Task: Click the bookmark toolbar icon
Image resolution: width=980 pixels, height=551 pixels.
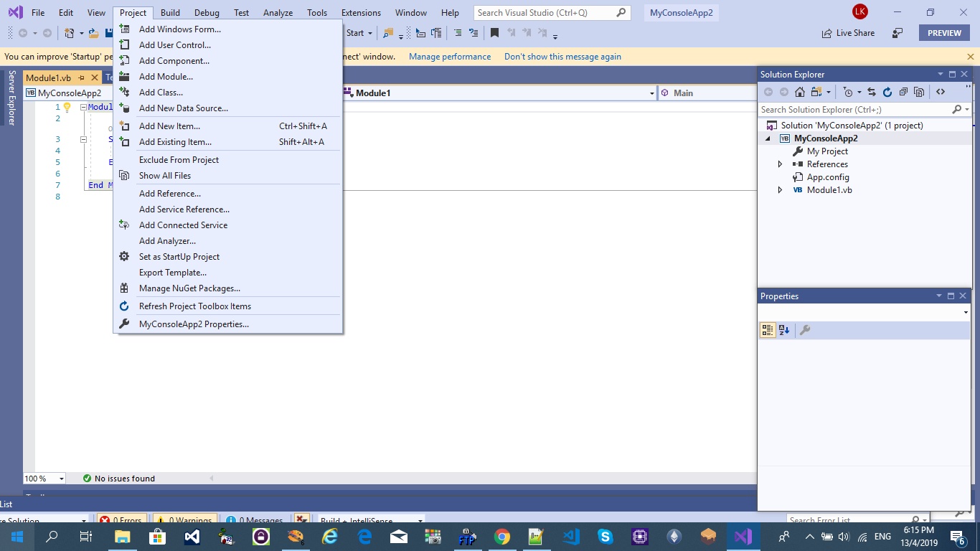Action: 494,33
